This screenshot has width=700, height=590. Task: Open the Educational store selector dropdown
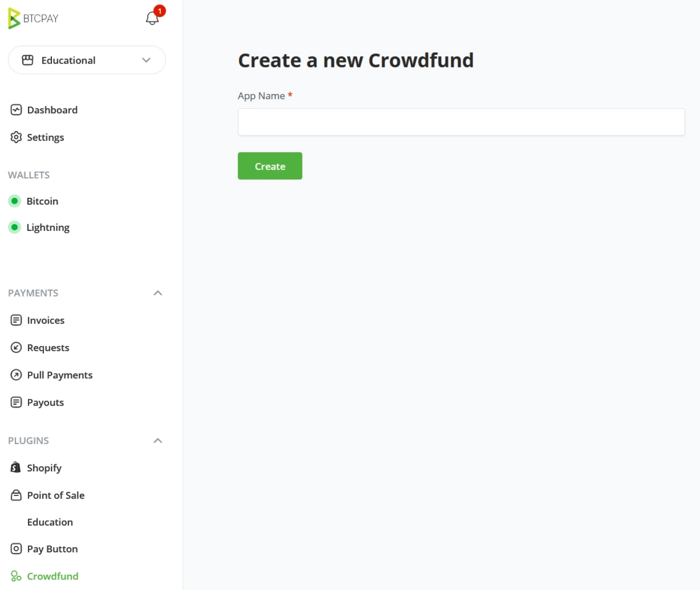(x=87, y=60)
